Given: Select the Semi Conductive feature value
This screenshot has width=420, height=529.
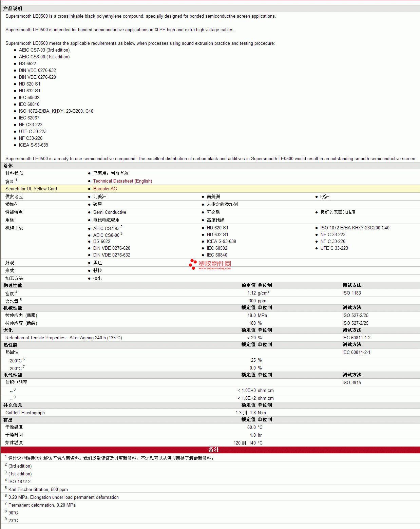Looking at the screenshot, I should [110, 212].
